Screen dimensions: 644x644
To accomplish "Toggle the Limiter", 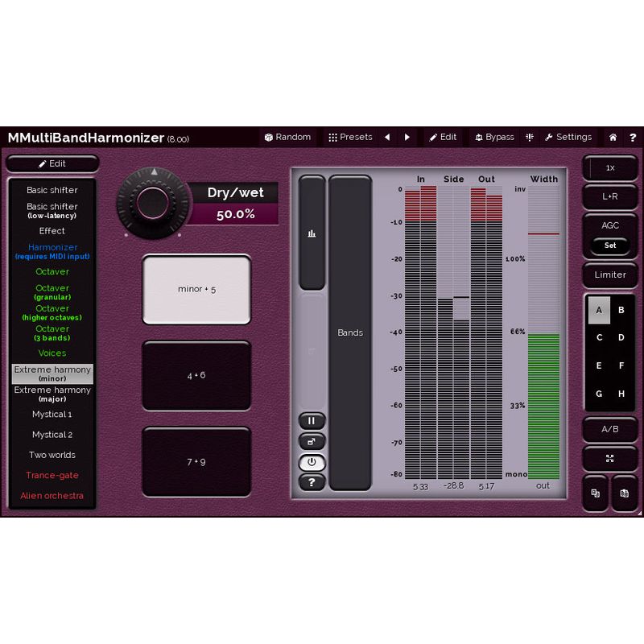I will 610,275.
